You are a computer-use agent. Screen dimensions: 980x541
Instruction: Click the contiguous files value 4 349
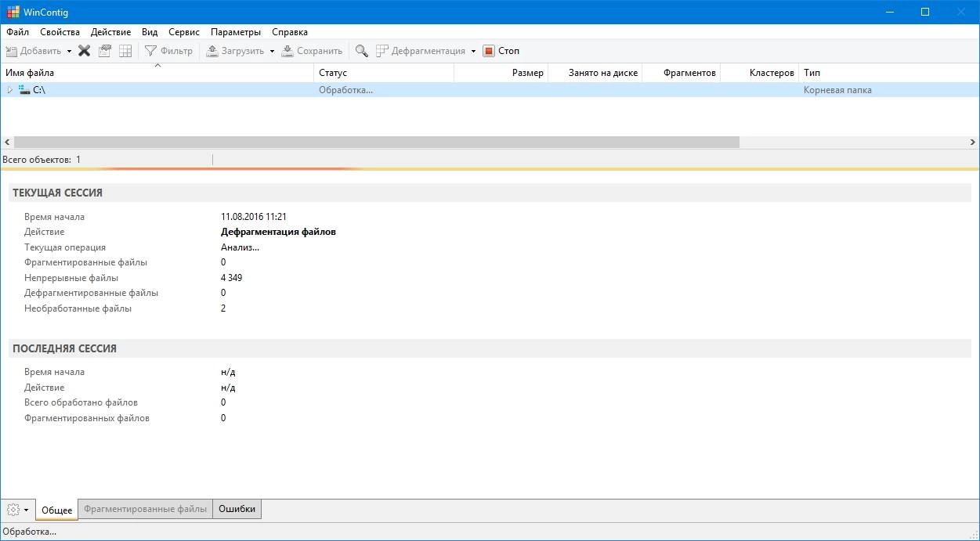(x=231, y=278)
